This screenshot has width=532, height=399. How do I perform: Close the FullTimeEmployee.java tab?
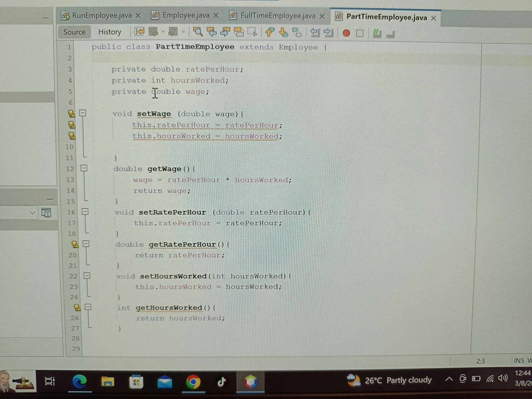[322, 16]
